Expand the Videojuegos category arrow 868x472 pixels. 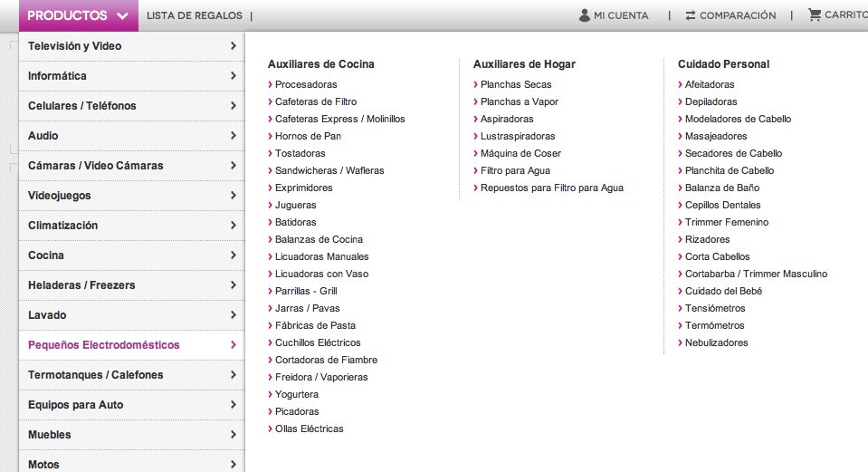pos(233,196)
